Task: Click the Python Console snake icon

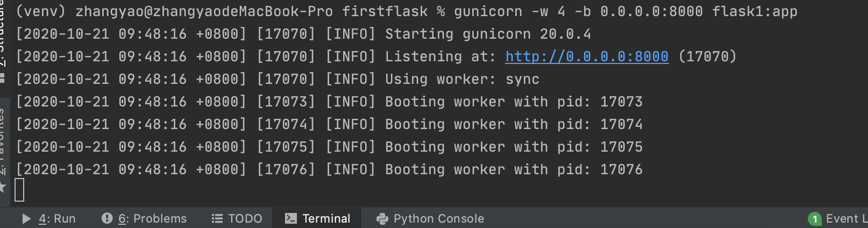Action: tap(382, 218)
